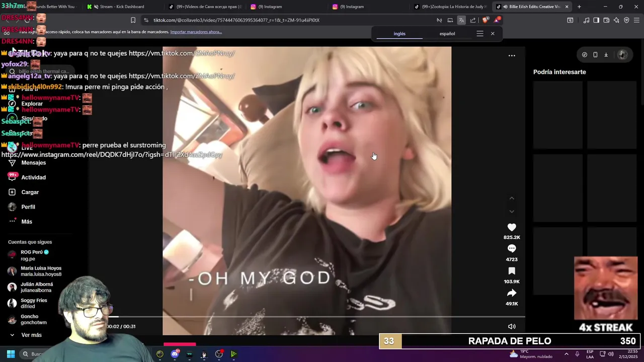This screenshot has height=362, width=644.
Task: Share the video using the arrow icon
Action: pos(512,293)
